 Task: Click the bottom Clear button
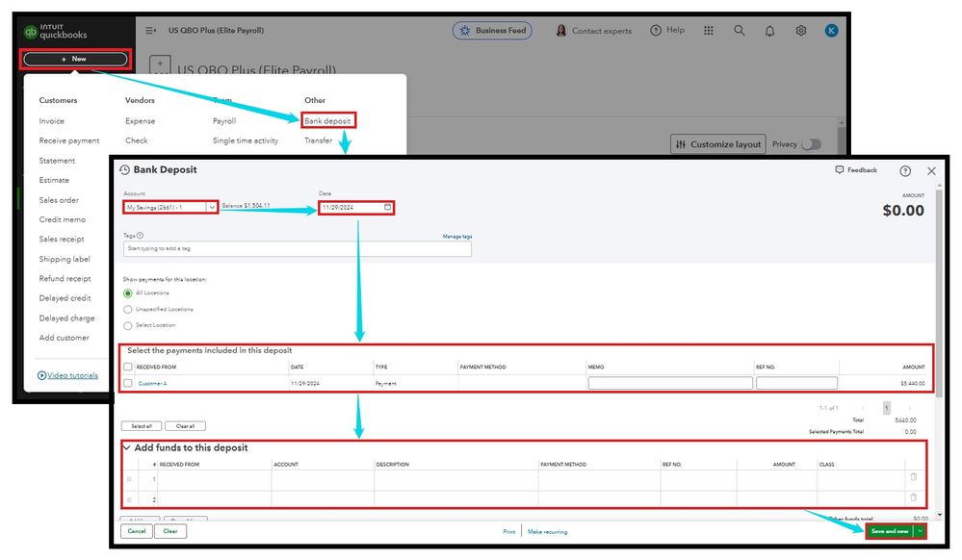tap(170, 531)
